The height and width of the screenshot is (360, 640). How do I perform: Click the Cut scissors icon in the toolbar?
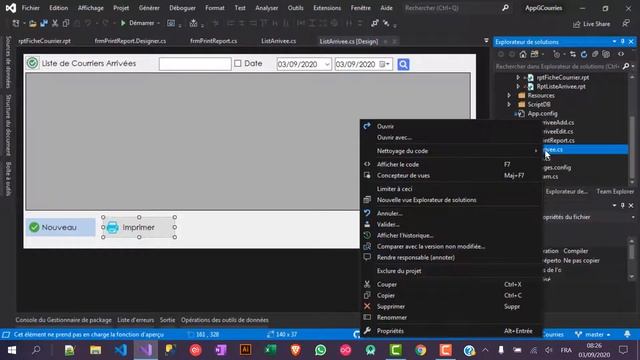55,24
